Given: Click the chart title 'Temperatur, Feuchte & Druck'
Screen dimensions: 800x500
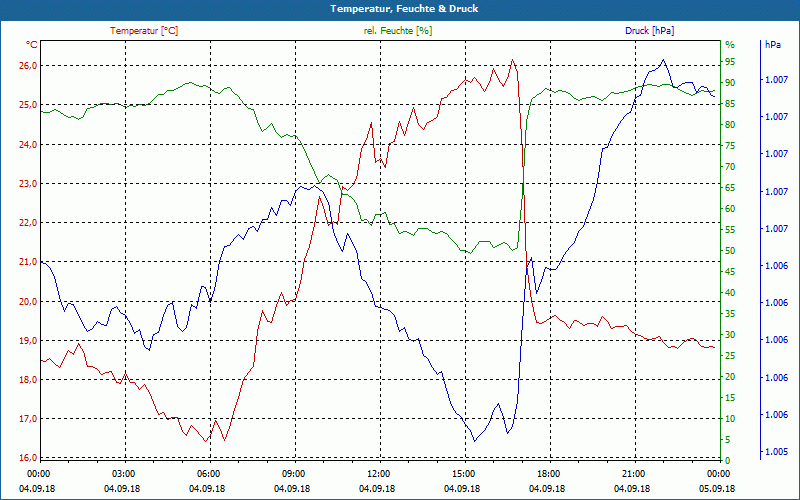Looking at the screenshot, I should pyautogui.click(x=404, y=9).
